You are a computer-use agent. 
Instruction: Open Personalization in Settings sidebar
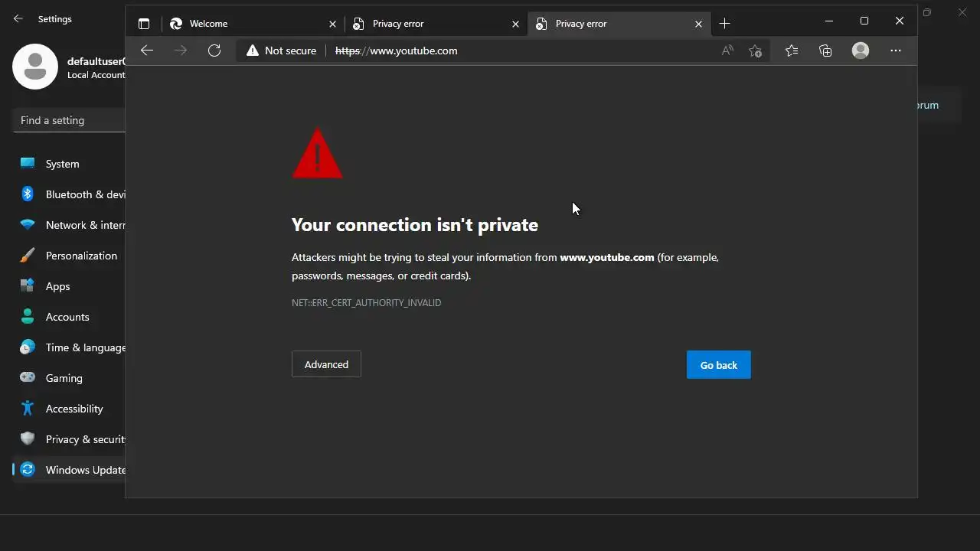[80, 256]
